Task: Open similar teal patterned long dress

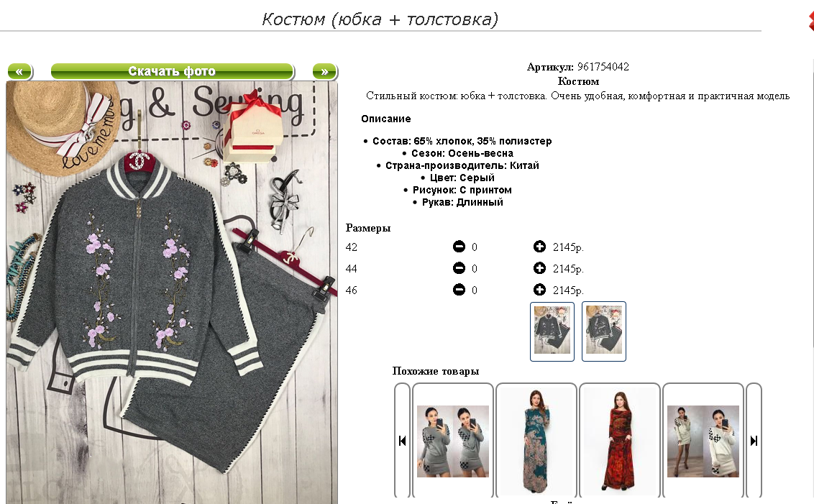Action: [536, 441]
